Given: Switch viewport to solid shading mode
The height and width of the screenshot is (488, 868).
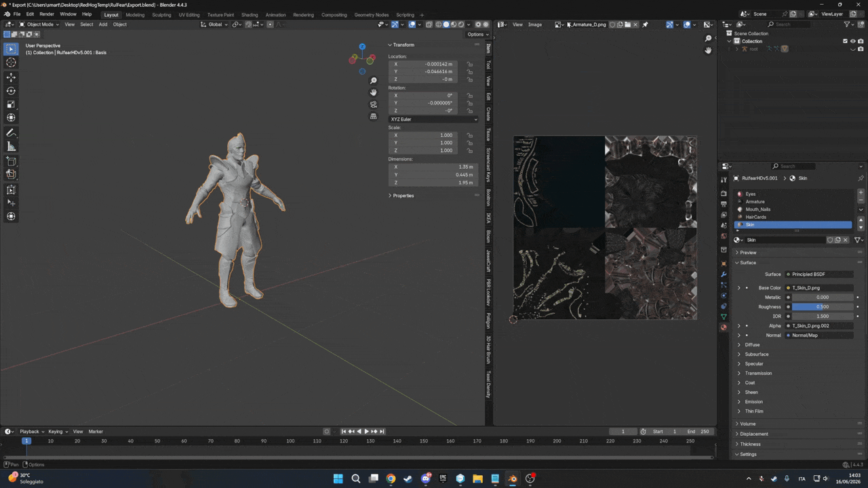Looking at the screenshot, I should [x=446, y=24].
